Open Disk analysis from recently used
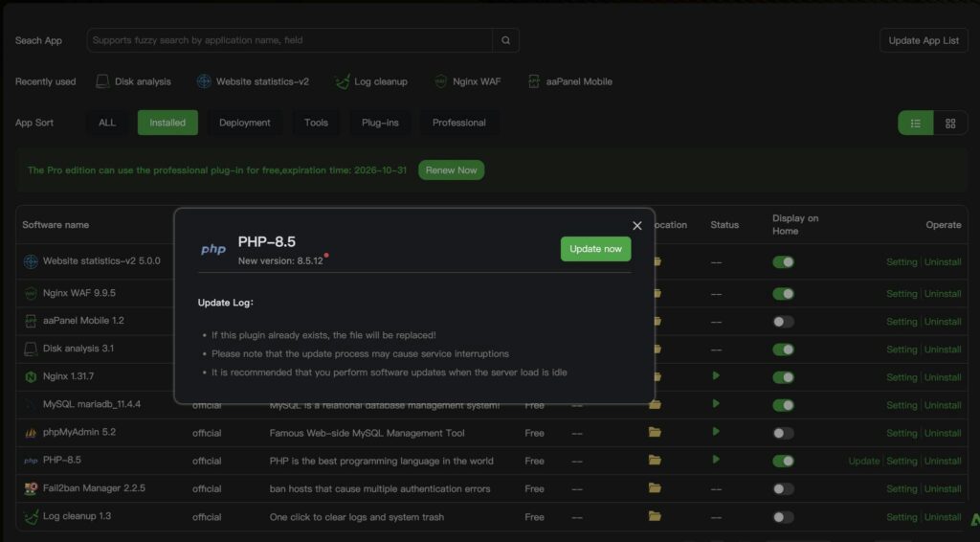Screen dimensions: 980x542 click(133, 81)
